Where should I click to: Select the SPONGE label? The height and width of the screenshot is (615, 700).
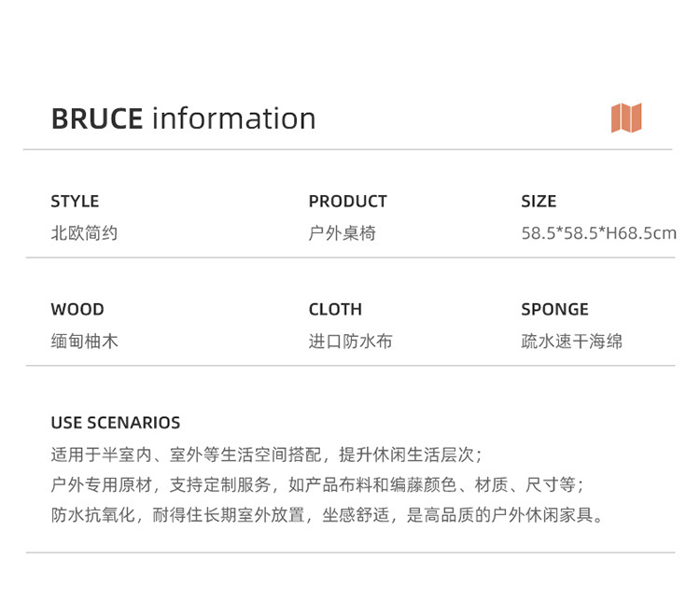[554, 310]
